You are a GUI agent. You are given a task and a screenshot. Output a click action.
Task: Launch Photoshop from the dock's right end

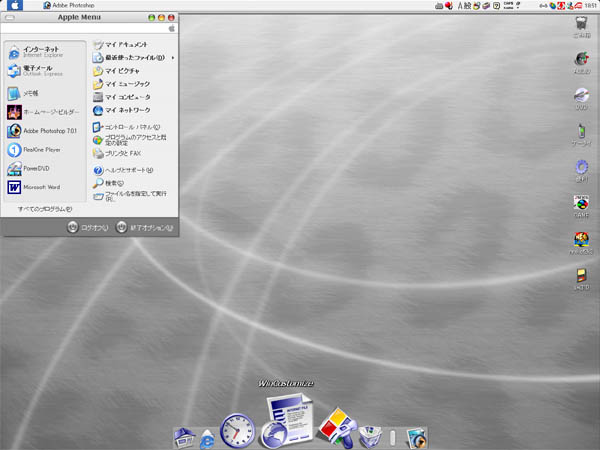point(416,438)
